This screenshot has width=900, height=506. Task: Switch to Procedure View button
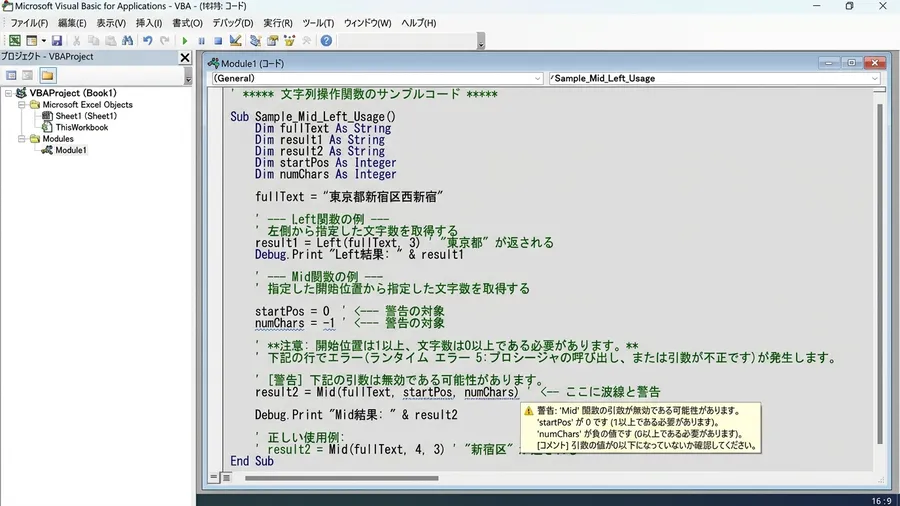click(214, 477)
